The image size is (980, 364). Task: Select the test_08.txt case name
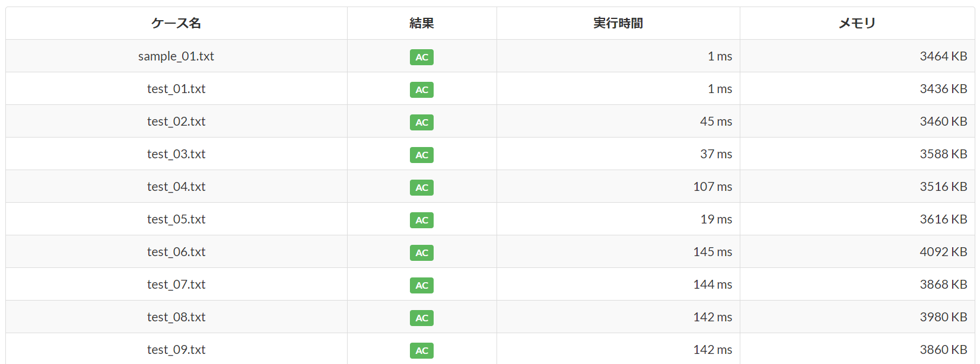(x=176, y=317)
